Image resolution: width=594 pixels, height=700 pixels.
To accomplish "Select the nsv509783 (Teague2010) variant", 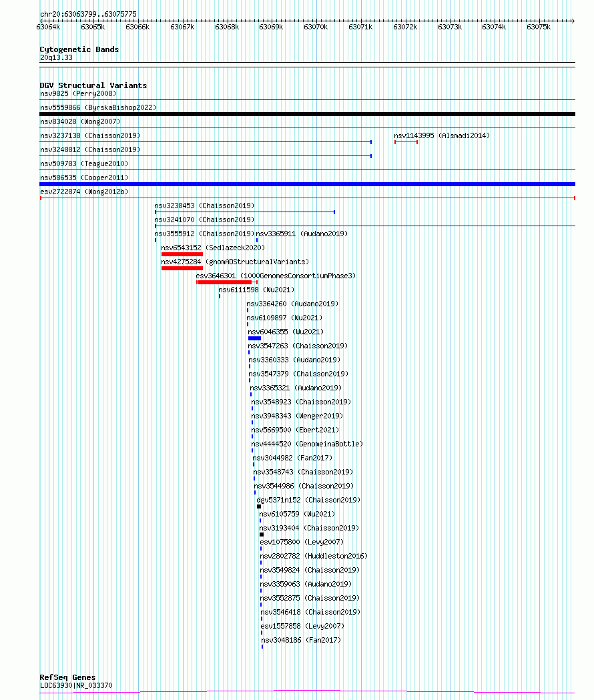I will tap(84, 164).
